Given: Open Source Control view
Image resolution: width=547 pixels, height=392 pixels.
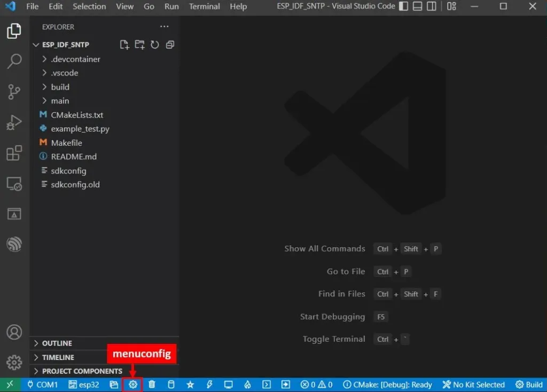Looking at the screenshot, I should pyautogui.click(x=14, y=92).
